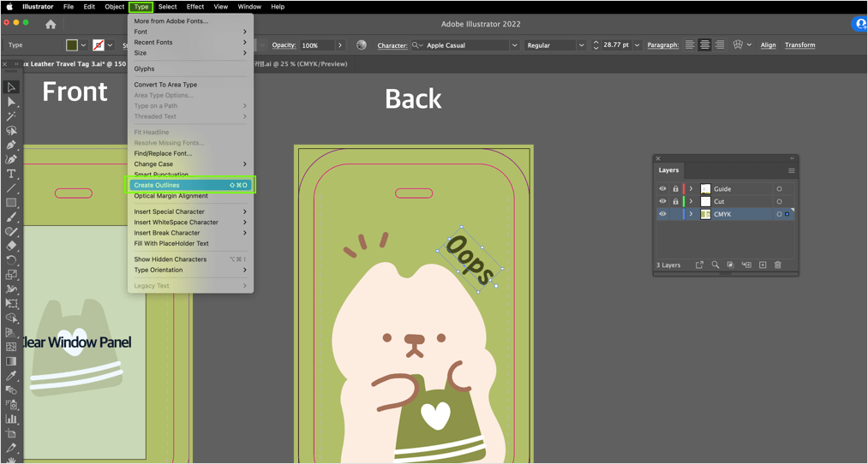Screen dimensions: 868x464
Task: Select the Rotate tool
Action: (11, 260)
